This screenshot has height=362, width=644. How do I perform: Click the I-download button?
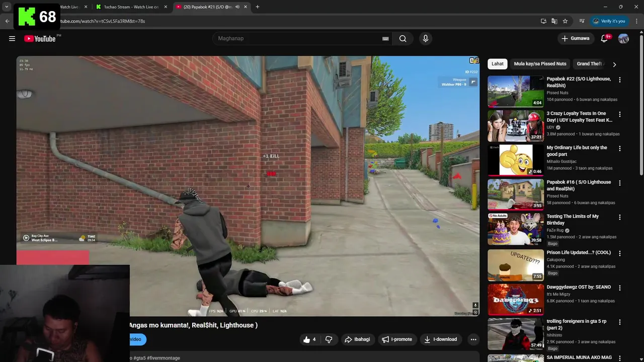click(441, 339)
